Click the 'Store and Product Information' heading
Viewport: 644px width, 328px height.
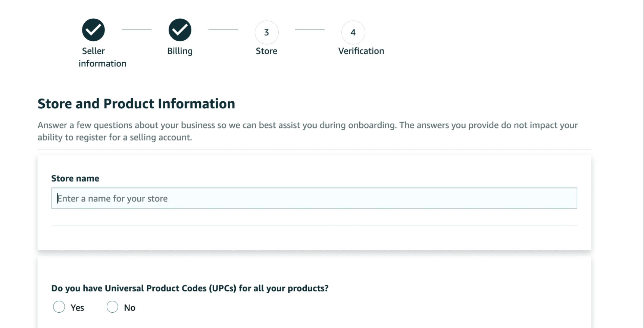point(137,104)
